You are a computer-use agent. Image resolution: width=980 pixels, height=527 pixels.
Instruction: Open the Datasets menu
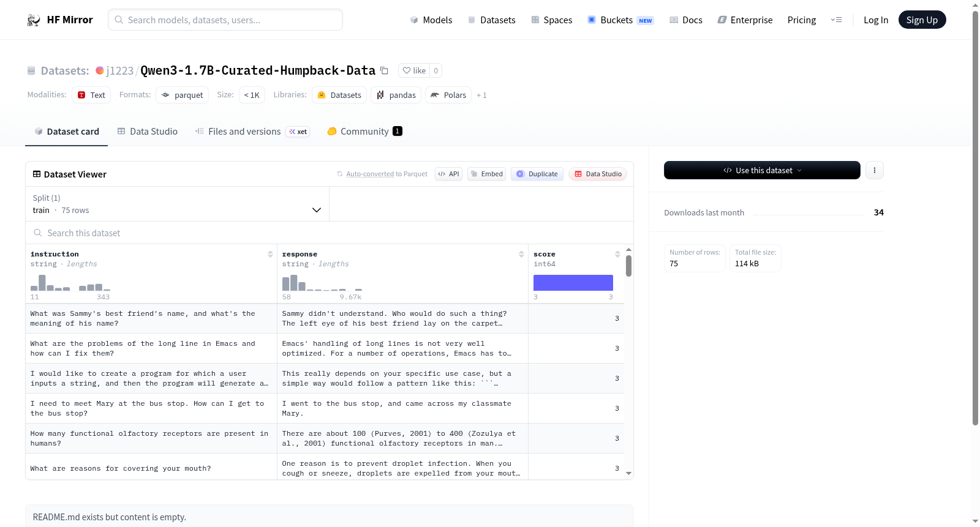492,20
